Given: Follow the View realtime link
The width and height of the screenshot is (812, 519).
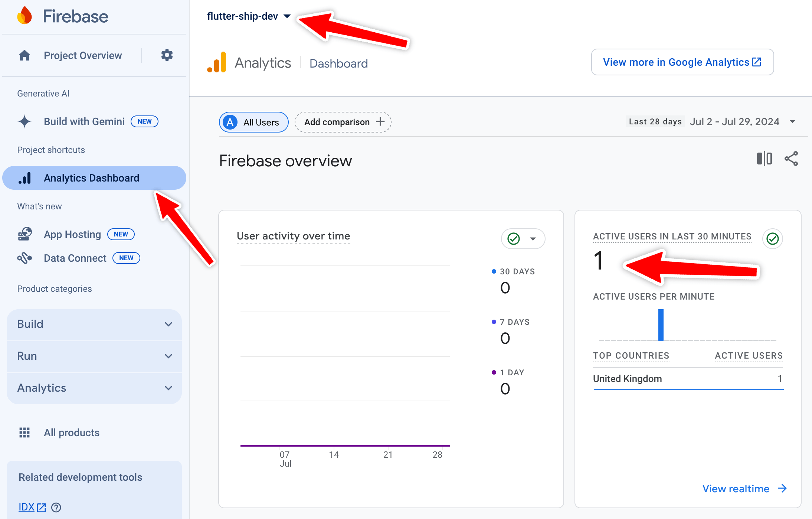Looking at the screenshot, I should click(x=744, y=489).
